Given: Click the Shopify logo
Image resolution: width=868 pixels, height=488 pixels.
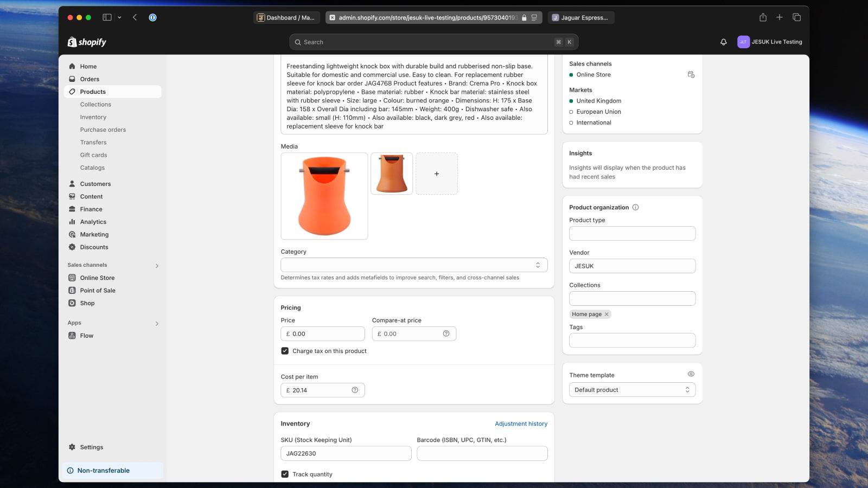Looking at the screenshot, I should [87, 42].
